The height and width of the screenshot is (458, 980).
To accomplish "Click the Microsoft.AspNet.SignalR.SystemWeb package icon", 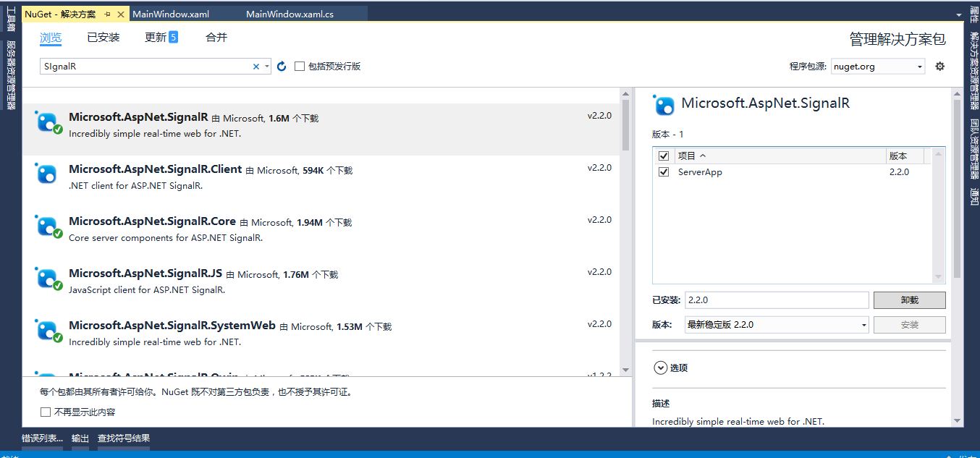I will click(x=47, y=331).
